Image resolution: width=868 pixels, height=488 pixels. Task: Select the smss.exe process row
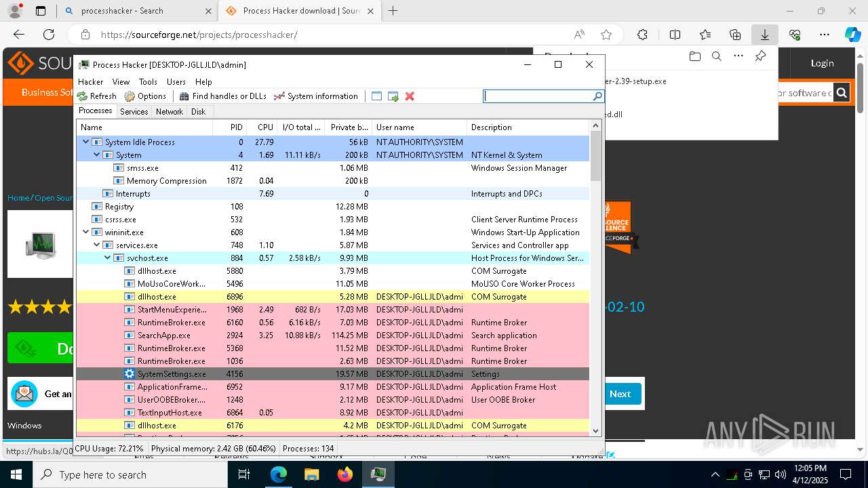click(x=333, y=167)
